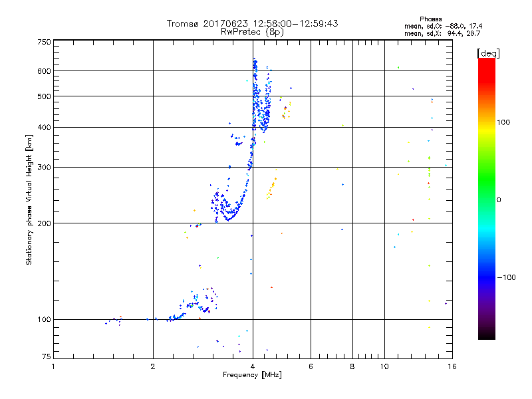Click the colorbar tick label '100'
The width and height of the screenshot is (532, 399).
click(503, 122)
